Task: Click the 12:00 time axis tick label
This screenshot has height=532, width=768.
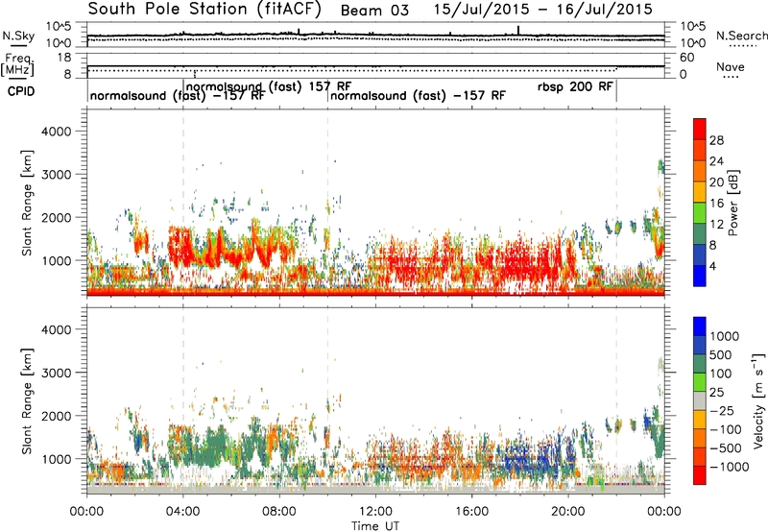Action: tap(375, 512)
